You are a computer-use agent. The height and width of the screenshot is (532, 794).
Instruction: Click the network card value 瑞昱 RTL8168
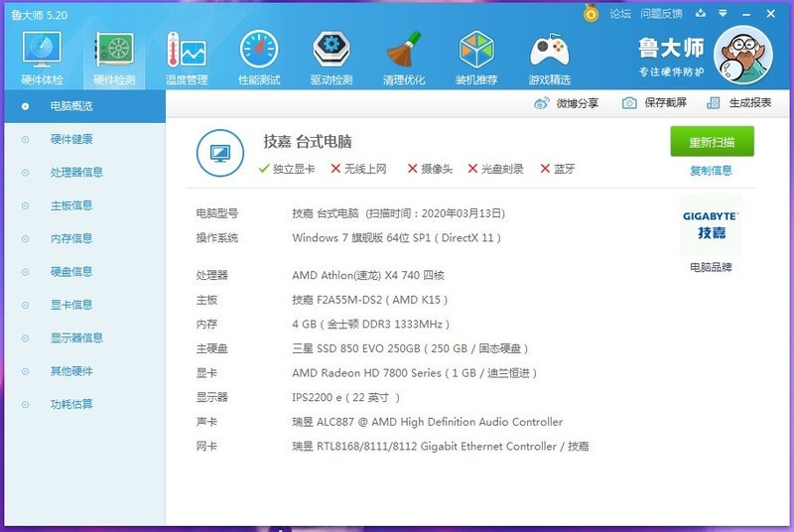441,447
